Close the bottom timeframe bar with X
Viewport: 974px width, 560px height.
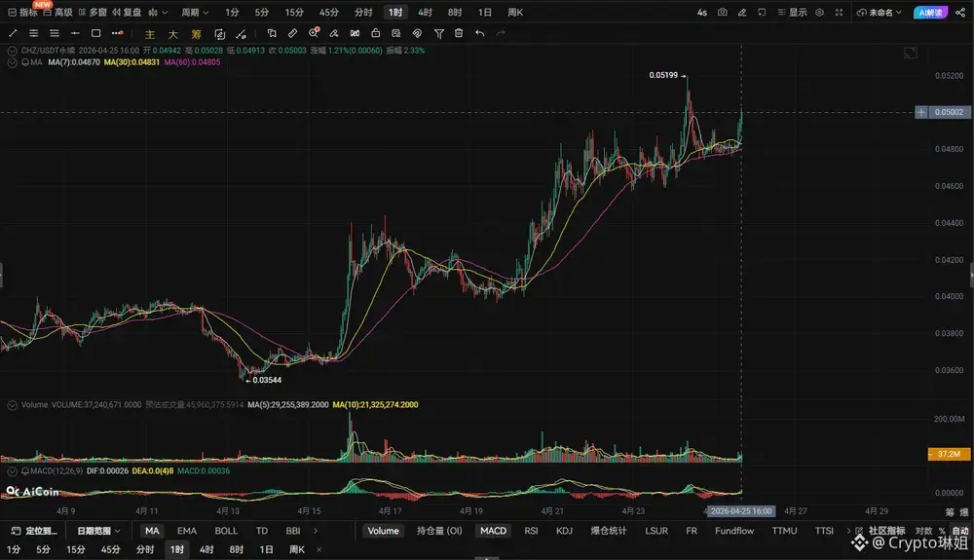pos(318,549)
